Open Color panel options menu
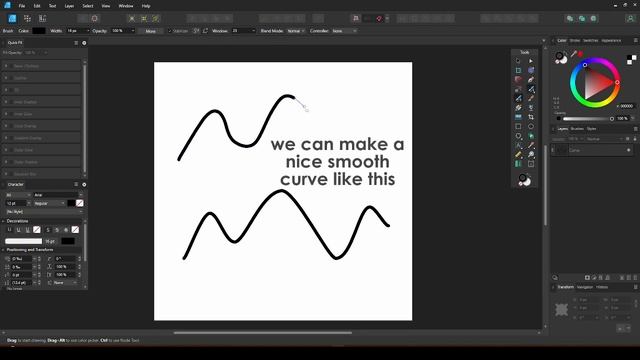 coord(636,40)
